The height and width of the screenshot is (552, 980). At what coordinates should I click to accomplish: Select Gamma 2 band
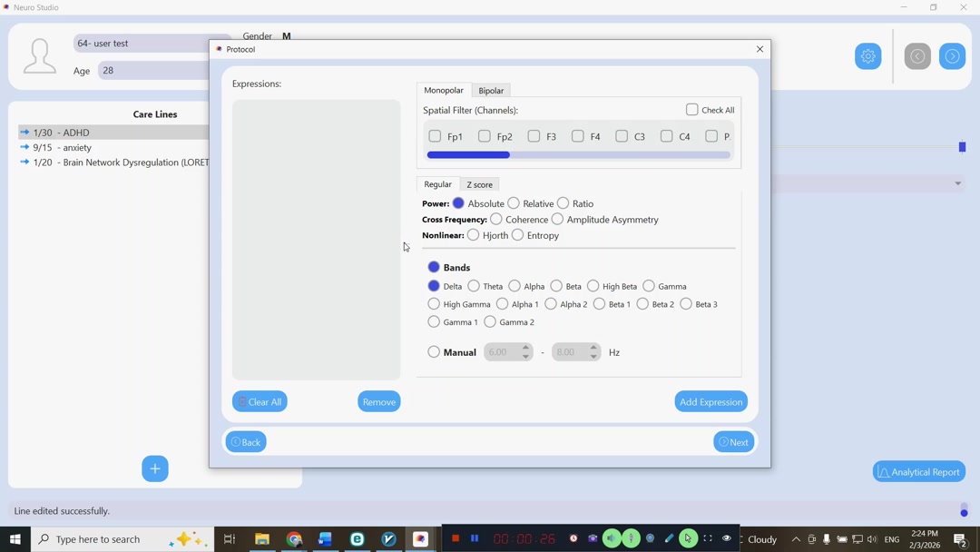490,322
